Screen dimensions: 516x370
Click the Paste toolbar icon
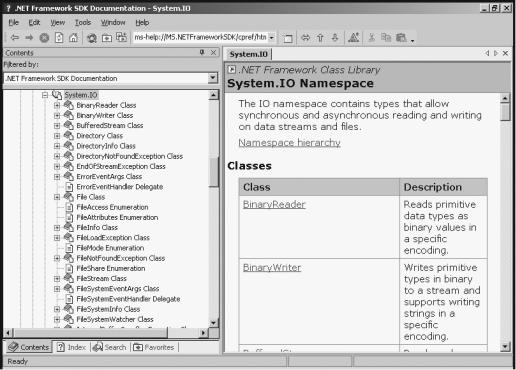[401, 37]
